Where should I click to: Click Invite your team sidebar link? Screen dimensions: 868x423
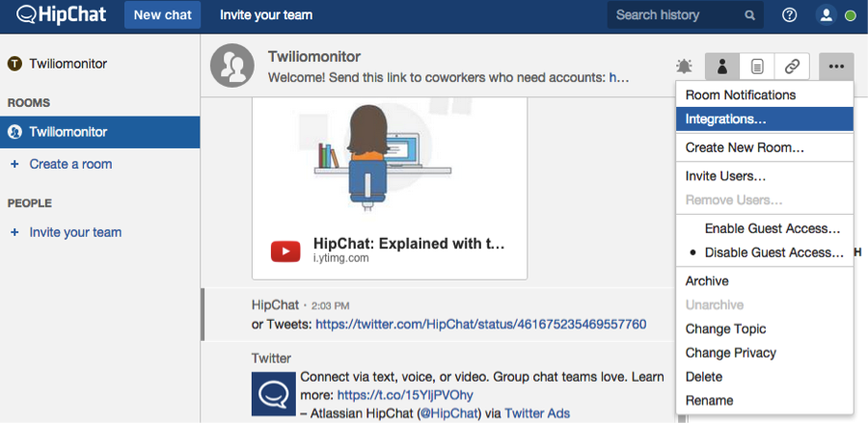pos(75,233)
